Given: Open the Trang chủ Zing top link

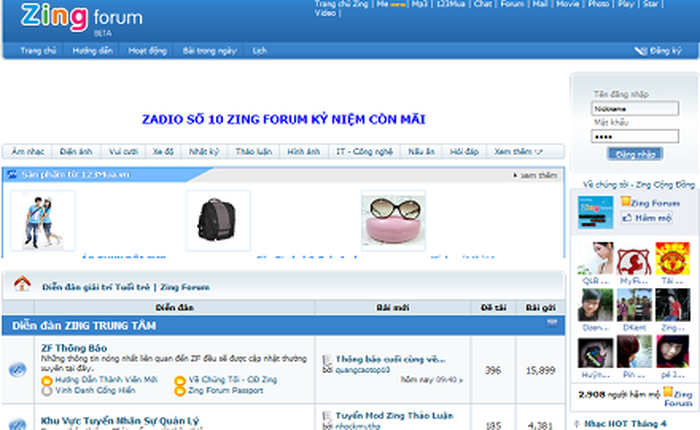Looking at the screenshot, I should point(342,4).
